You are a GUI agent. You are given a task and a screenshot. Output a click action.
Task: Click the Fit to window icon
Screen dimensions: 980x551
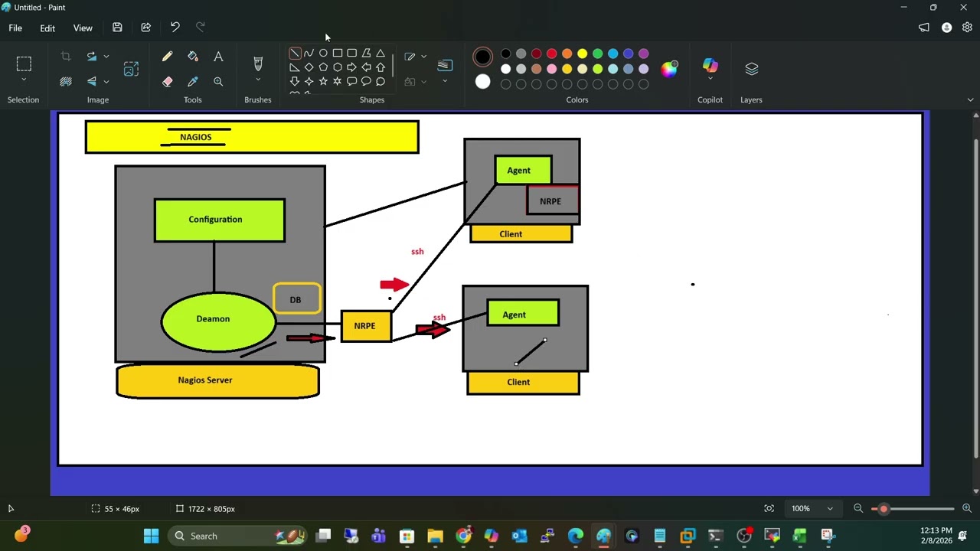(x=769, y=509)
